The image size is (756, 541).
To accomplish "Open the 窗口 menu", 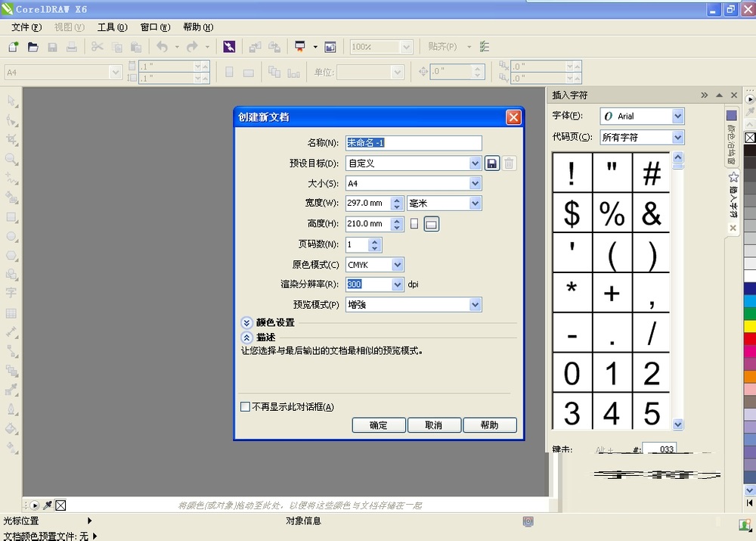I will 155,27.
